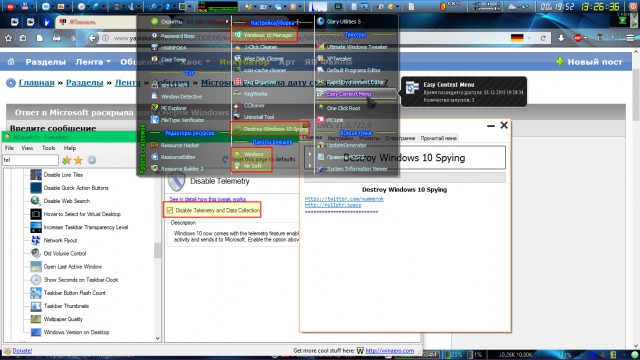Open View menu in Winaero Tweaker
640x360 pixels.
(x=27, y=148)
